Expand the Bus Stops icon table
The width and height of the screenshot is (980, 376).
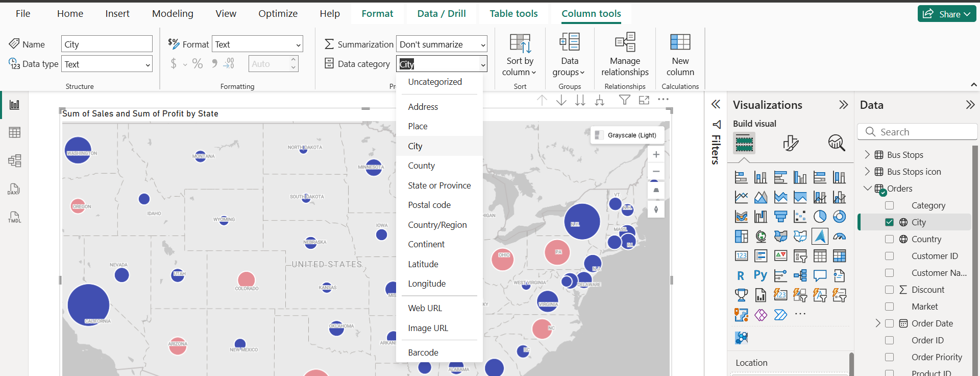point(867,172)
